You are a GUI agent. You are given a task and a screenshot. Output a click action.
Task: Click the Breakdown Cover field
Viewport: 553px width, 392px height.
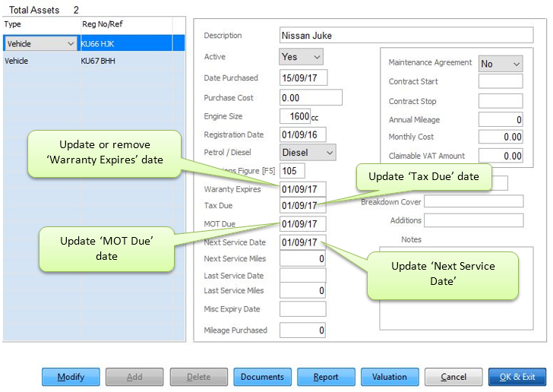(473, 202)
